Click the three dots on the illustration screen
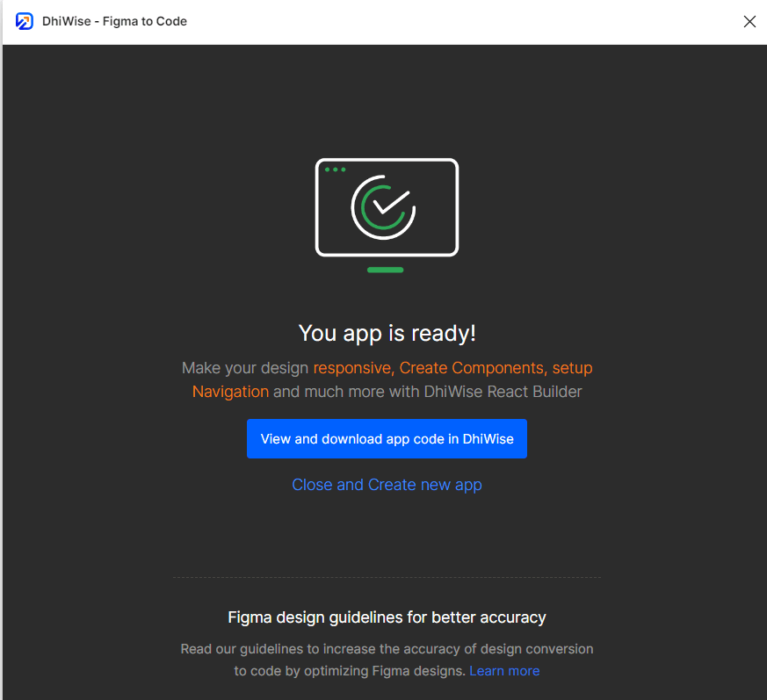The width and height of the screenshot is (767, 700). tap(335, 168)
